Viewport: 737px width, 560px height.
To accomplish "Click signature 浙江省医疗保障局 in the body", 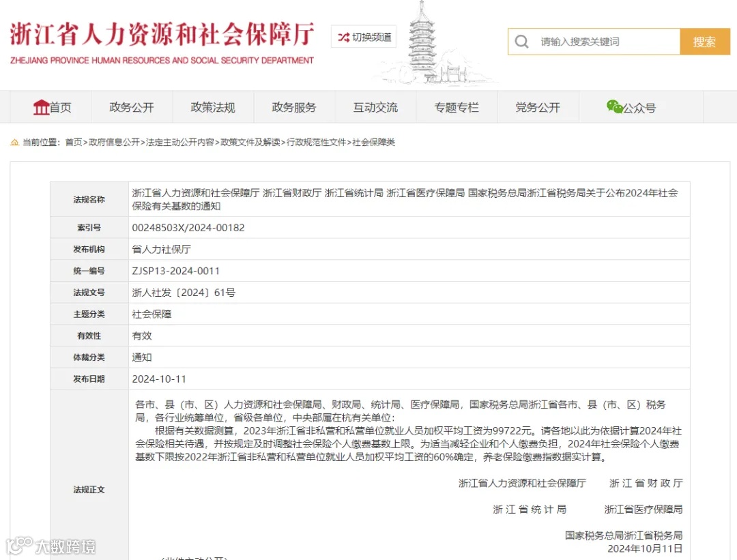I will coord(644,510).
